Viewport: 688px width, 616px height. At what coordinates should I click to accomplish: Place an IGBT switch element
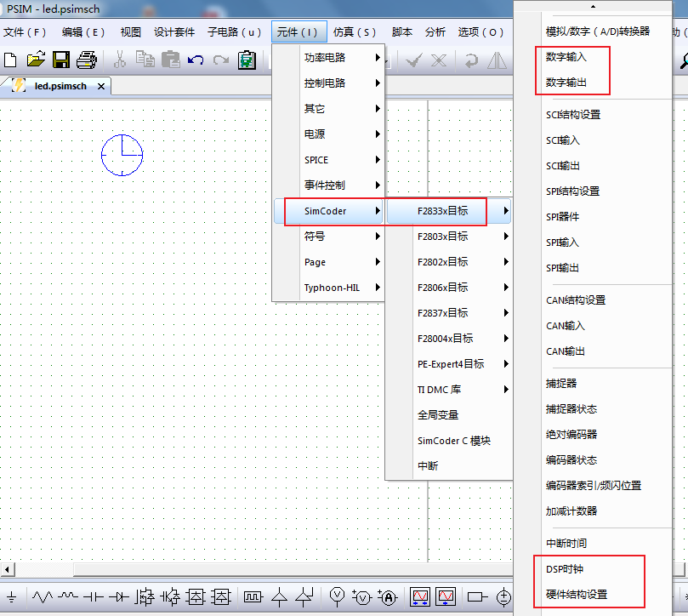pos(170,597)
